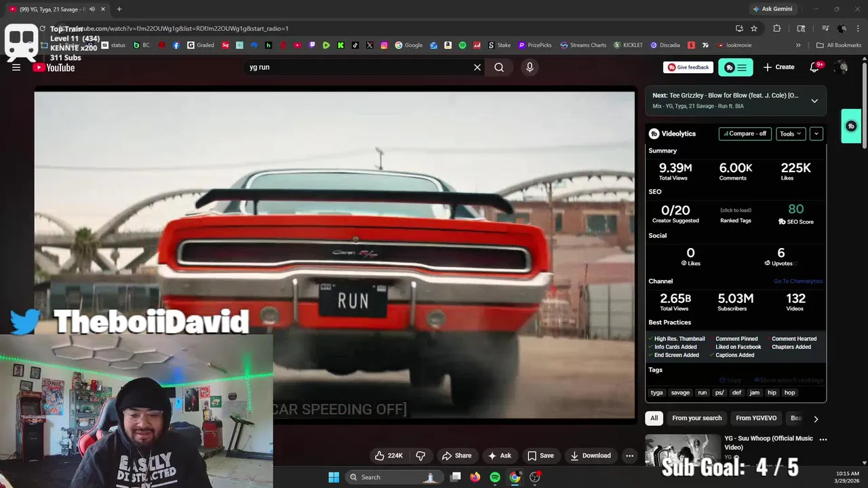868x488 pixels.
Task: Click the Create button
Action: 778,67
